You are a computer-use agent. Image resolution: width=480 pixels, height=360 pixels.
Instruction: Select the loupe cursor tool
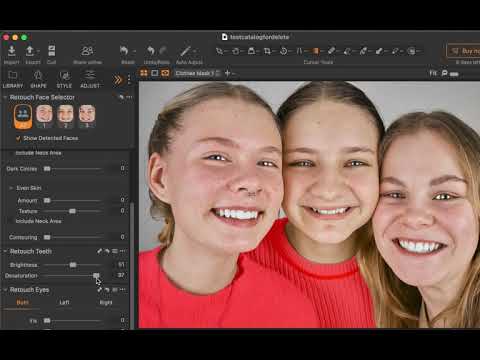click(x=251, y=51)
